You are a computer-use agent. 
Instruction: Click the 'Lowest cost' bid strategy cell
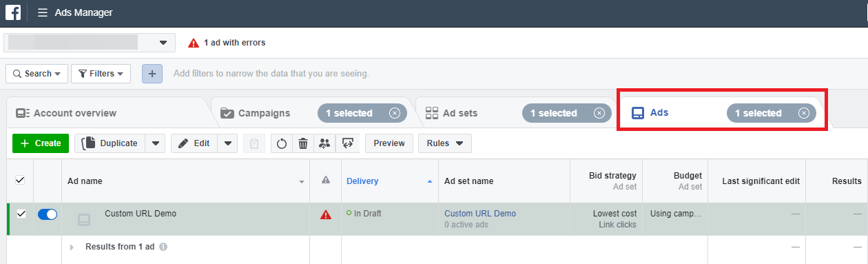[615, 214]
